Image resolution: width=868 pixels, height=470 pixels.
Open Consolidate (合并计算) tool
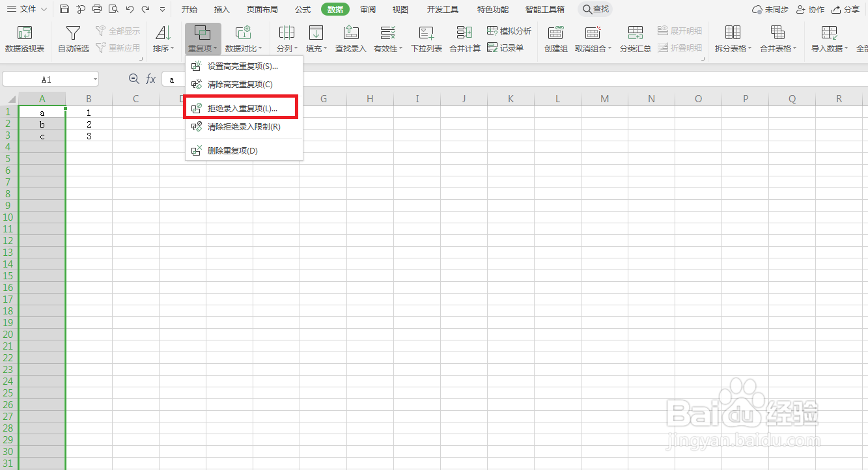[x=465, y=39]
